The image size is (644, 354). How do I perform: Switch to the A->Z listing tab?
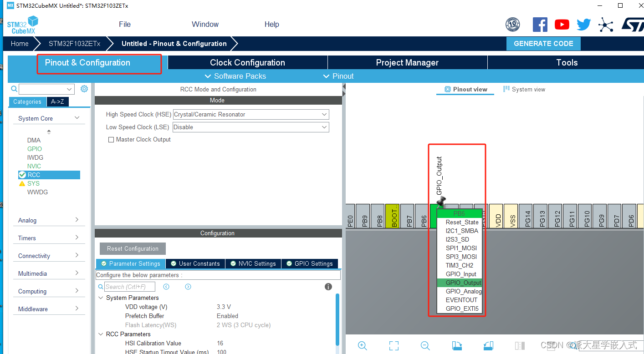[57, 102]
